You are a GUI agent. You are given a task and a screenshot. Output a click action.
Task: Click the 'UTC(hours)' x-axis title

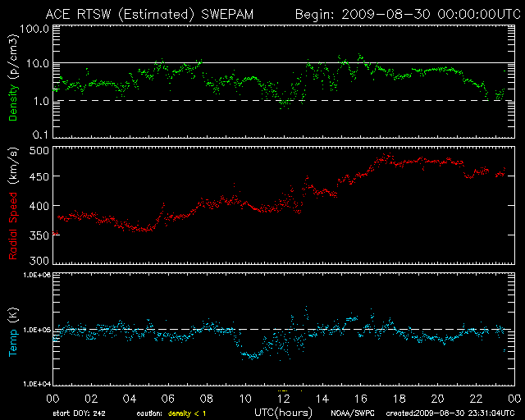[x=283, y=413]
